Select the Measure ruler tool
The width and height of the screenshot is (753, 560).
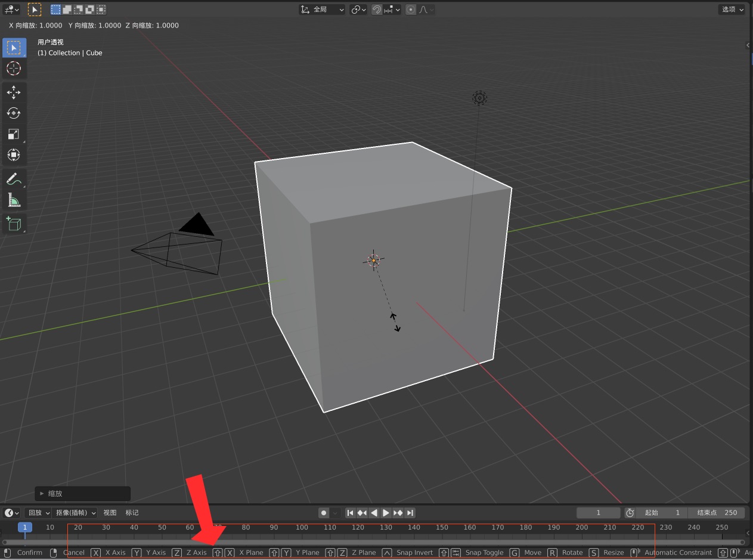click(14, 200)
